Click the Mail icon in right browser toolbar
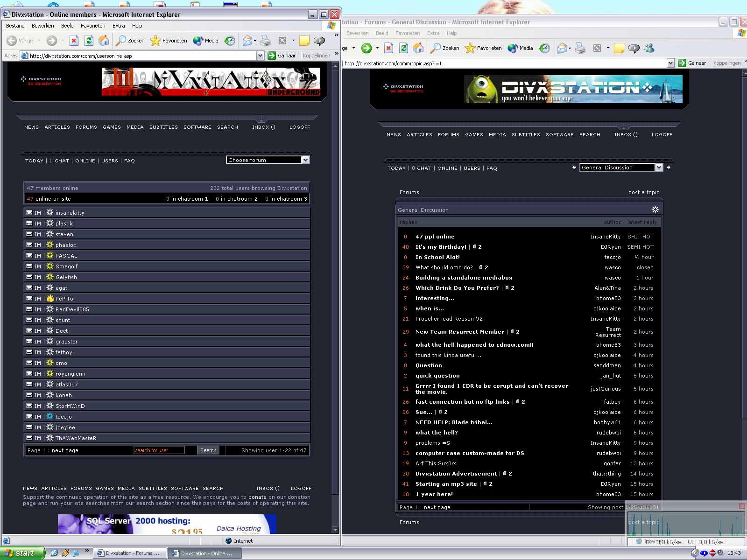Viewport: 747px width, 560px height. (562, 48)
